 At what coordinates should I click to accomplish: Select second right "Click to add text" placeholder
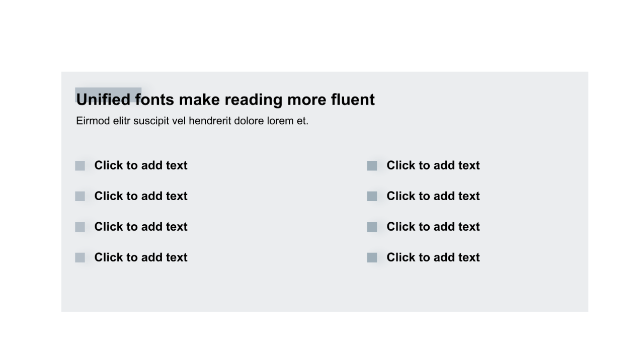point(433,196)
